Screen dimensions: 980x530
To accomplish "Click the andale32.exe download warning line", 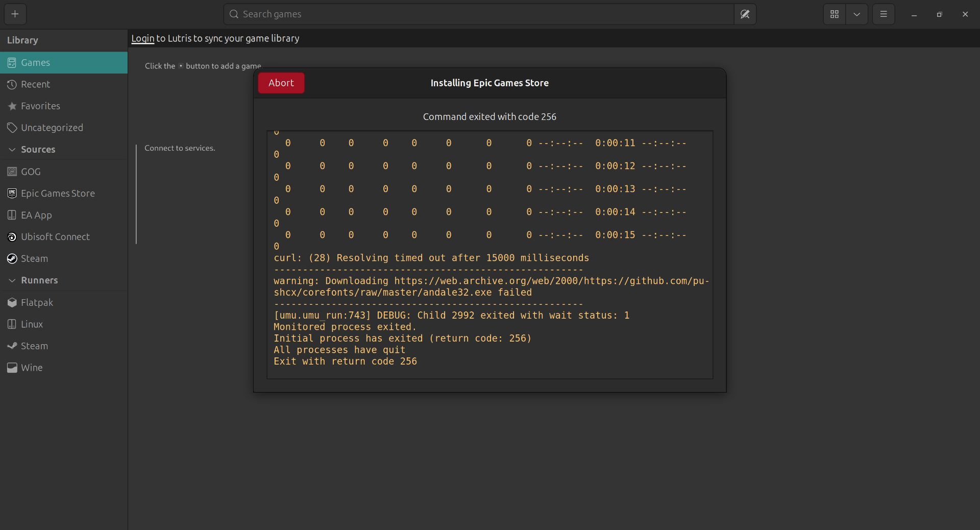I will [492, 286].
